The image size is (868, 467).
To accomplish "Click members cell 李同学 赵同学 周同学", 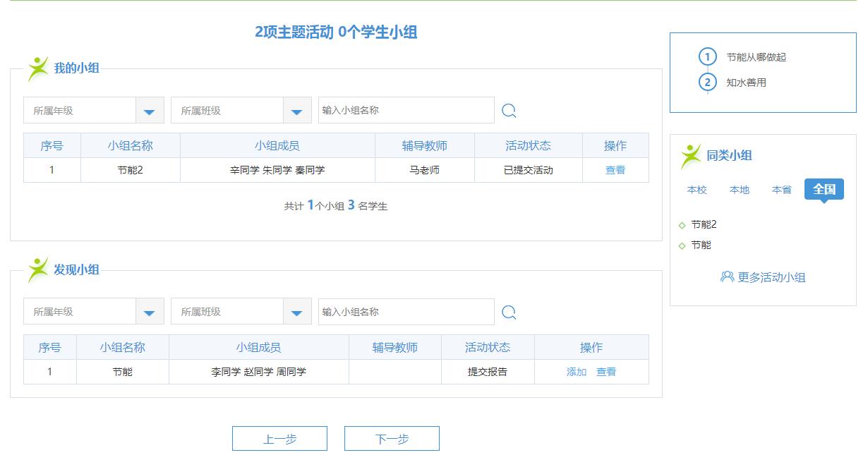I will [259, 372].
